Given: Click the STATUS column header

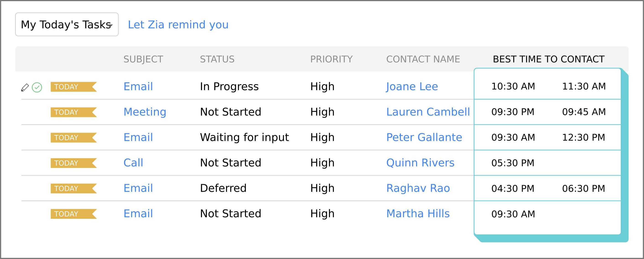Looking at the screenshot, I should tap(217, 59).
